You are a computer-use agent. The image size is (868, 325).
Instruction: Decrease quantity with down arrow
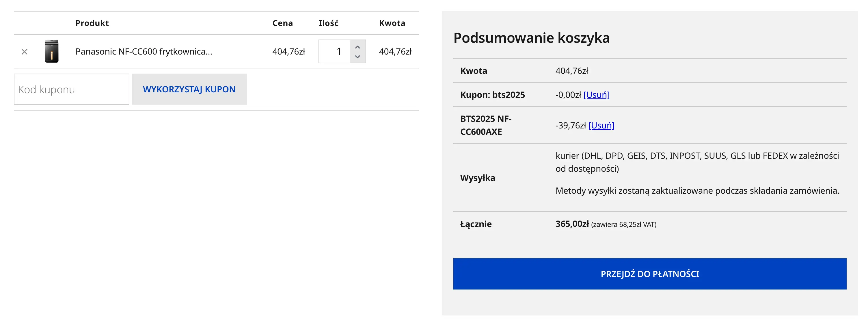(357, 57)
